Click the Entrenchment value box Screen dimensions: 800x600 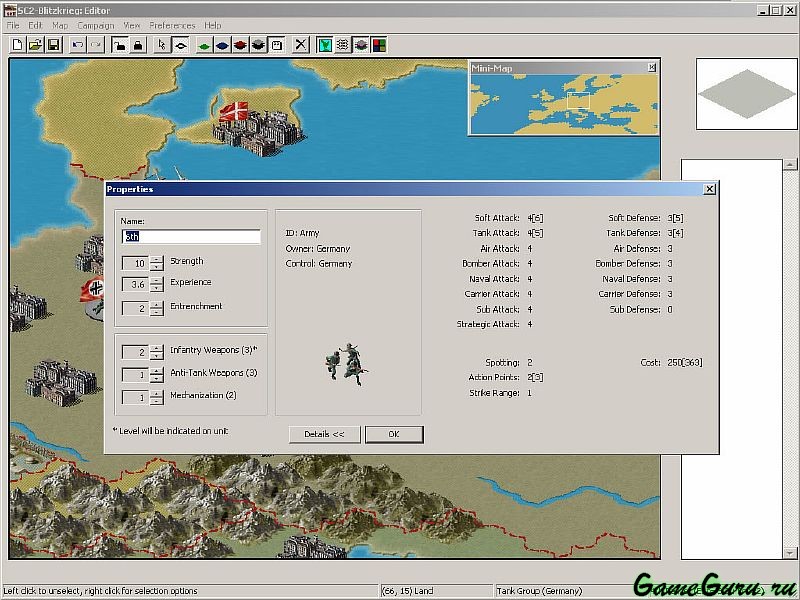135,308
